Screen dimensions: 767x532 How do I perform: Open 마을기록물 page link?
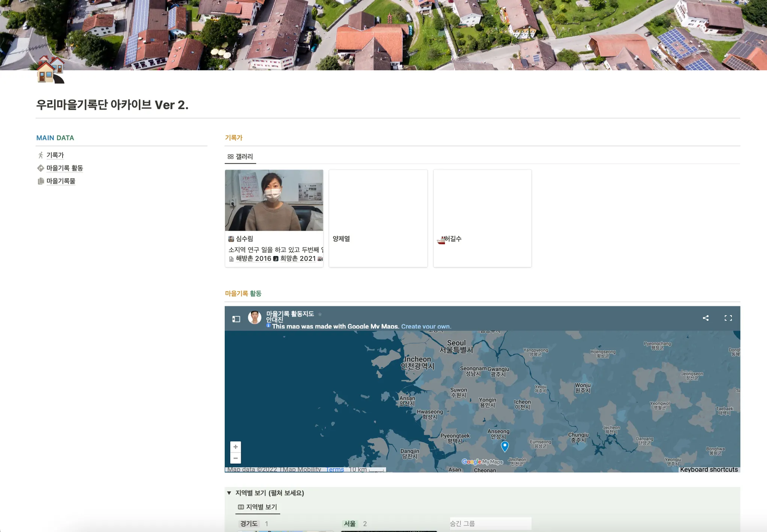[x=61, y=181]
